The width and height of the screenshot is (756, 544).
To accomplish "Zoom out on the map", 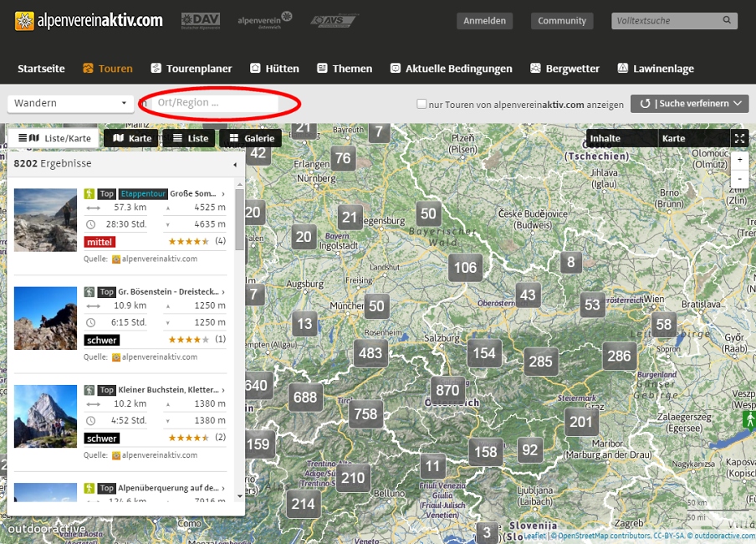I will 739,178.
